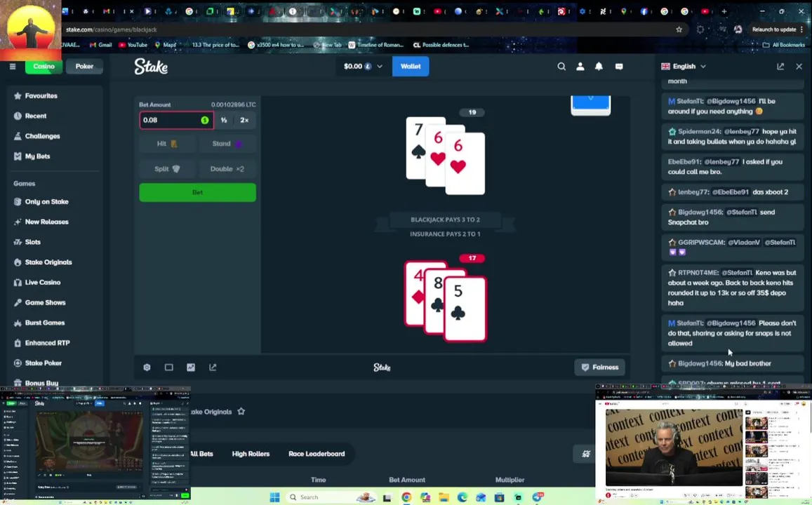Double the bet with 2× button
This screenshot has width=812, height=505.
point(244,120)
